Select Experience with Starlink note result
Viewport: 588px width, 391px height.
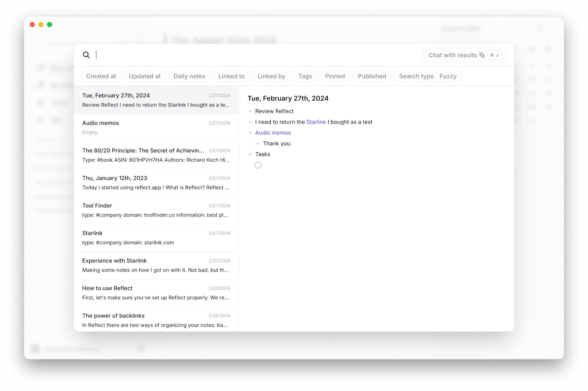156,265
